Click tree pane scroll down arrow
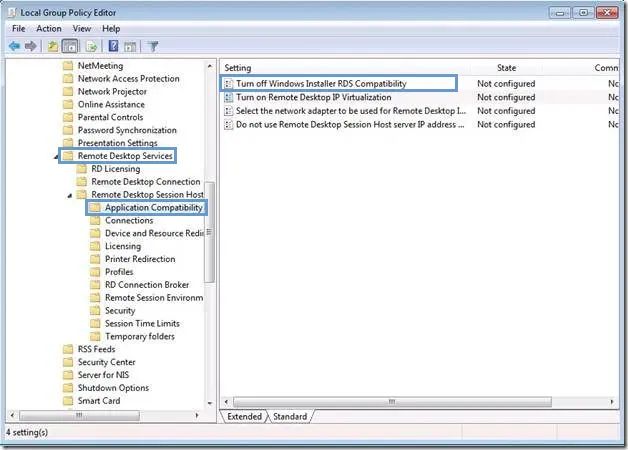This screenshot has width=628, height=450. pyautogui.click(x=210, y=403)
